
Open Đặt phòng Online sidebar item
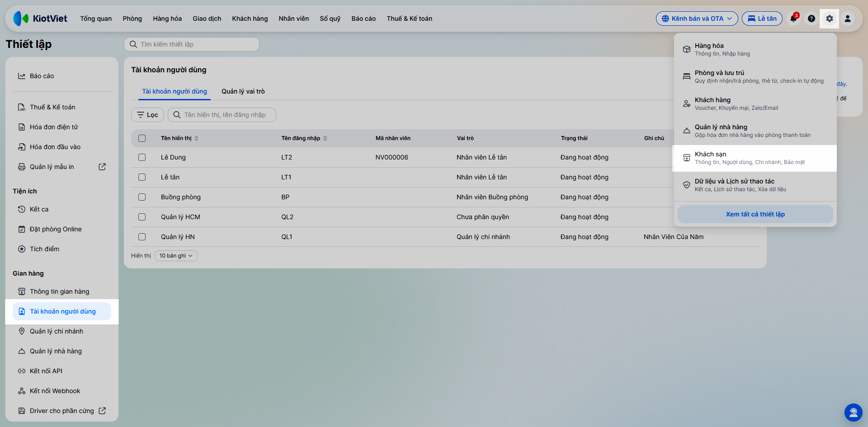click(62, 229)
